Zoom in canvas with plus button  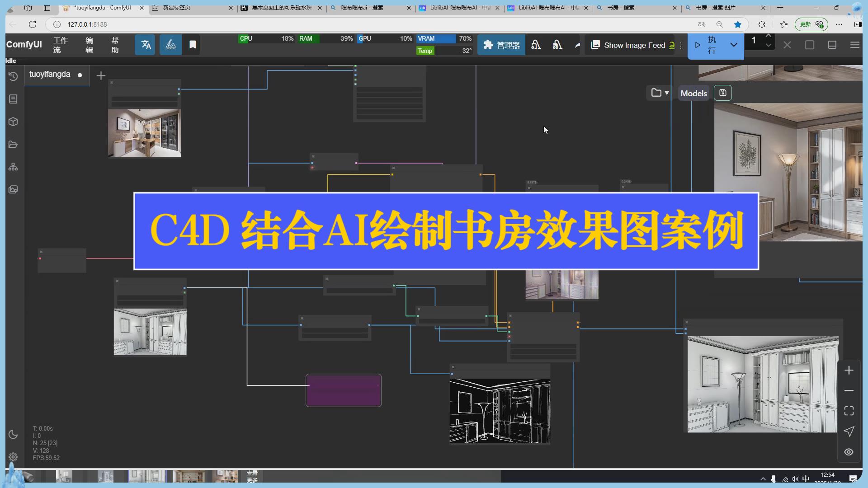(x=849, y=371)
